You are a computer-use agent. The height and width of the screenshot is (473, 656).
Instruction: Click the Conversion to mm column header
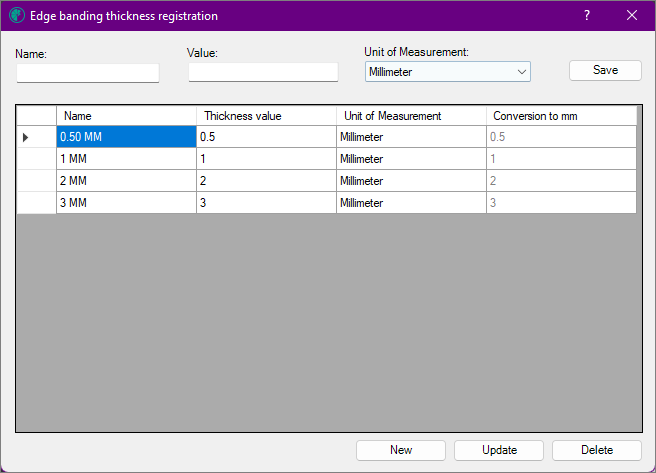point(561,116)
